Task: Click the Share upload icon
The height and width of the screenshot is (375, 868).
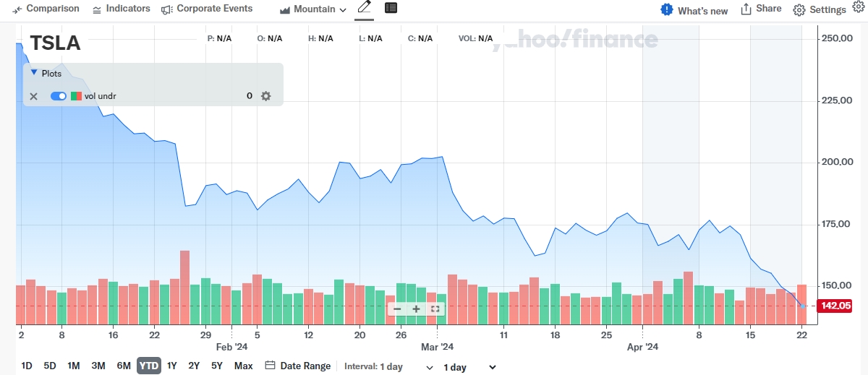Action: coord(746,9)
